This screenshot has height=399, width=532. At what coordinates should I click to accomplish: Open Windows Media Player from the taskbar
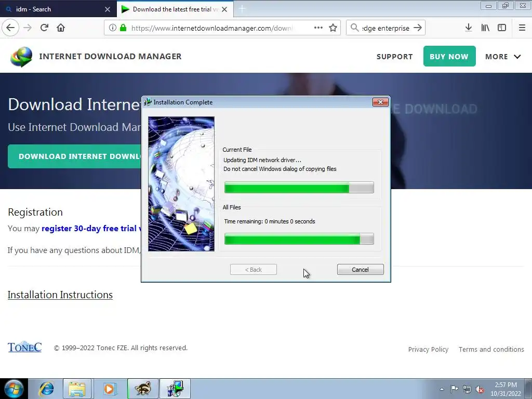(x=109, y=389)
